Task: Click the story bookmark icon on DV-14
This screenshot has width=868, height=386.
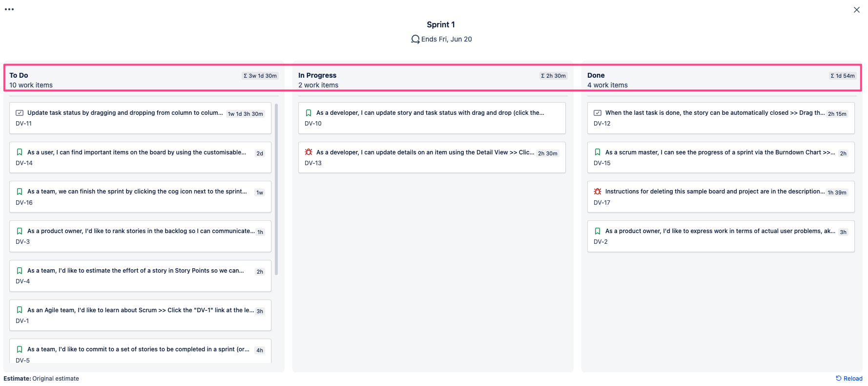Action: pos(20,152)
